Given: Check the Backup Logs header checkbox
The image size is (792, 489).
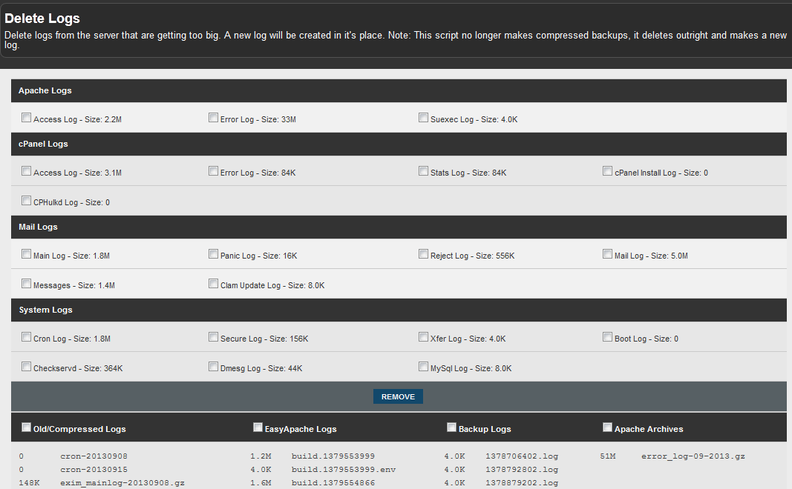Looking at the screenshot, I should 452,428.
